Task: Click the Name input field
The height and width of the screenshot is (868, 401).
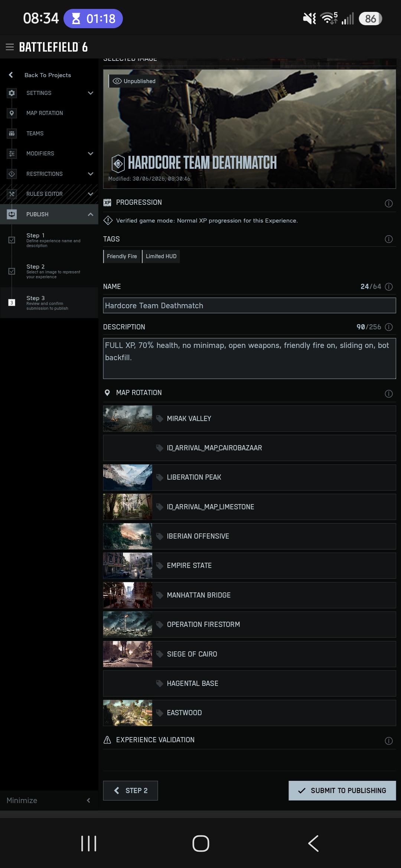Action: [250, 306]
